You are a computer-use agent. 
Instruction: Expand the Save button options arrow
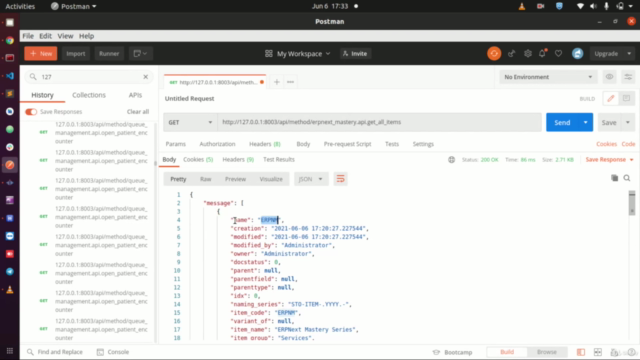coord(628,122)
